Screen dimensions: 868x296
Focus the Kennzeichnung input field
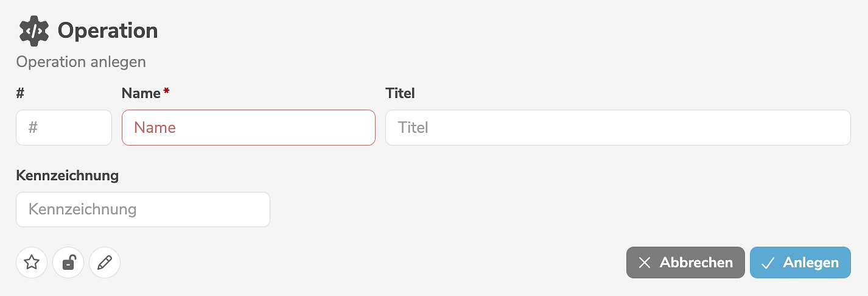pyautogui.click(x=143, y=210)
